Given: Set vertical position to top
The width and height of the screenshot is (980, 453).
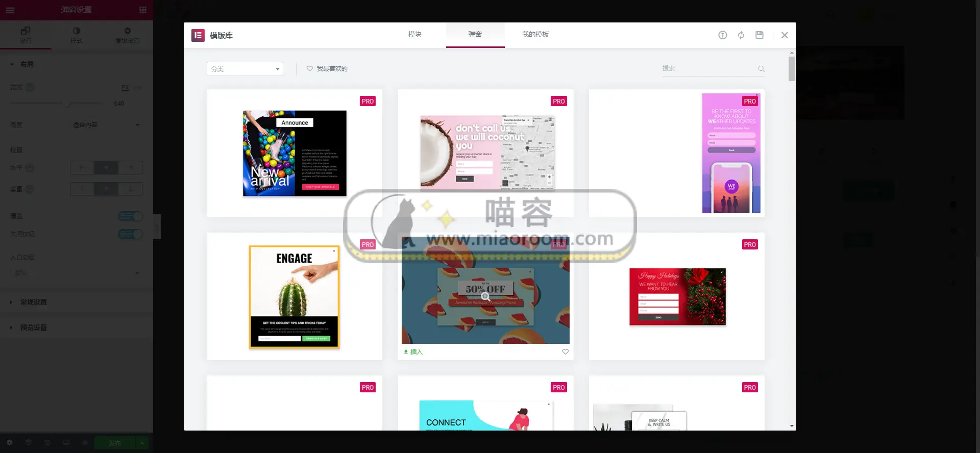Looking at the screenshot, I should point(82,189).
